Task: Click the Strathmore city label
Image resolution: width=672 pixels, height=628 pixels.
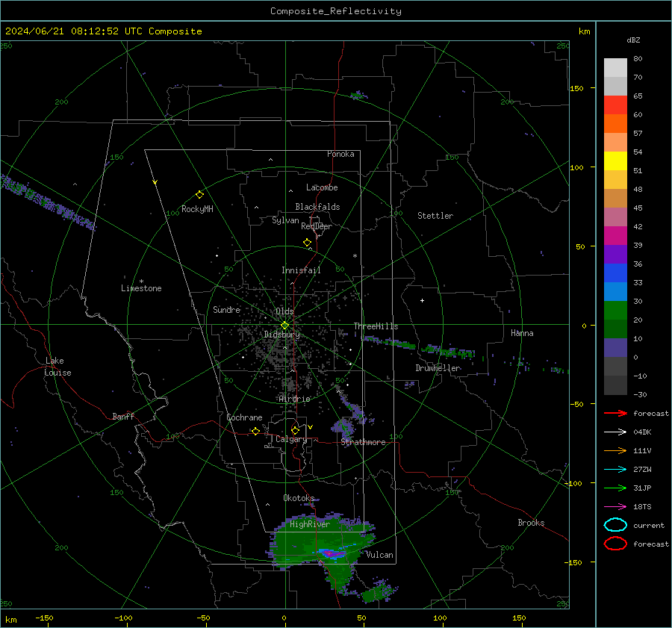Action: pyautogui.click(x=363, y=442)
